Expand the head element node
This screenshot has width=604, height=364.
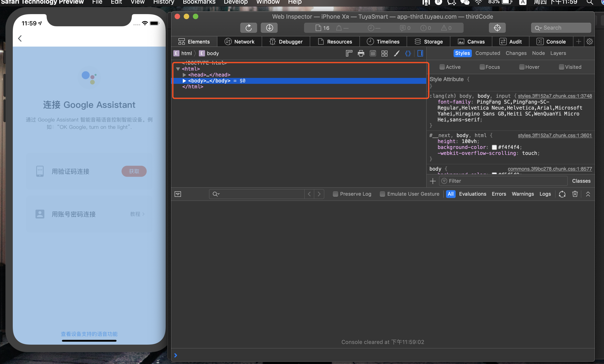184,75
